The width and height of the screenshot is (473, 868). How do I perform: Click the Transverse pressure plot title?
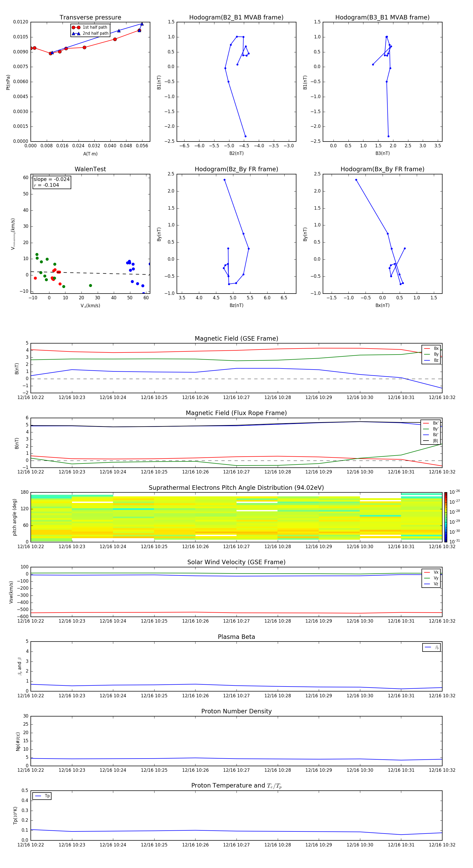tap(90, 18)
